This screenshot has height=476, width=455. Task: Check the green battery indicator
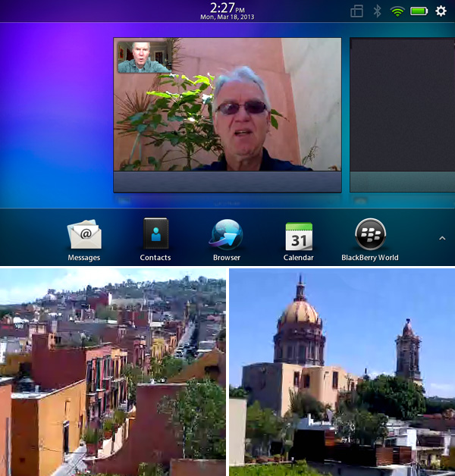419,11
